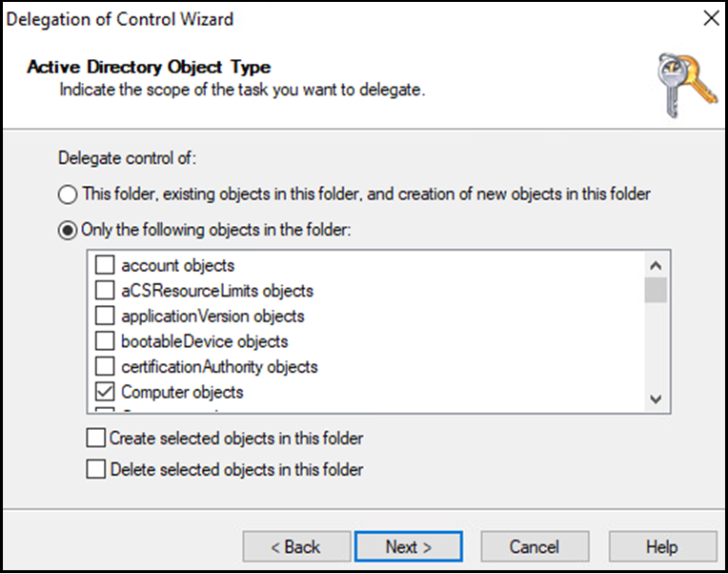Tick applicationVersion objects checkbox

(x=105, y=316)
